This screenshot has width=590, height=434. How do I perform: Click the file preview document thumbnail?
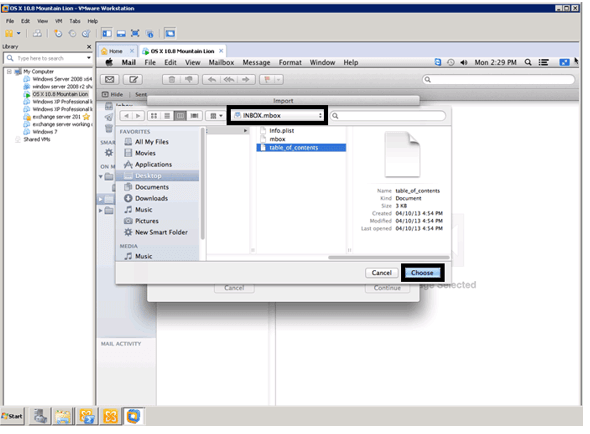pos(402,154)
